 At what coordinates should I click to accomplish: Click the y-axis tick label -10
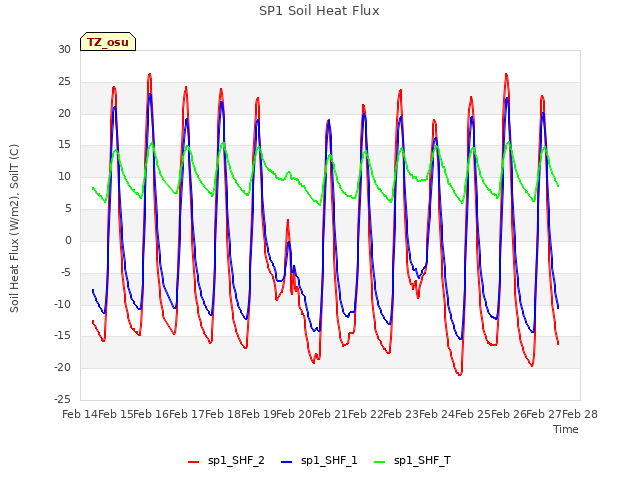click(x=62, y=304)
